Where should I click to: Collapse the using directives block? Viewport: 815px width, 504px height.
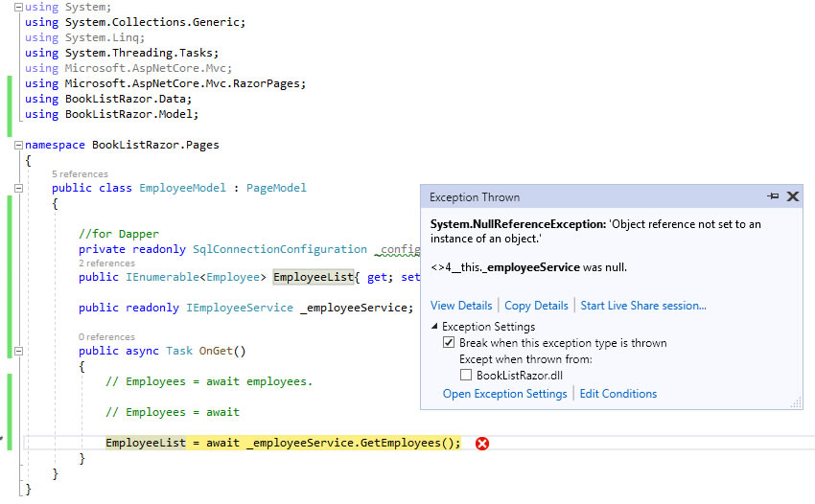pos(19,8)
